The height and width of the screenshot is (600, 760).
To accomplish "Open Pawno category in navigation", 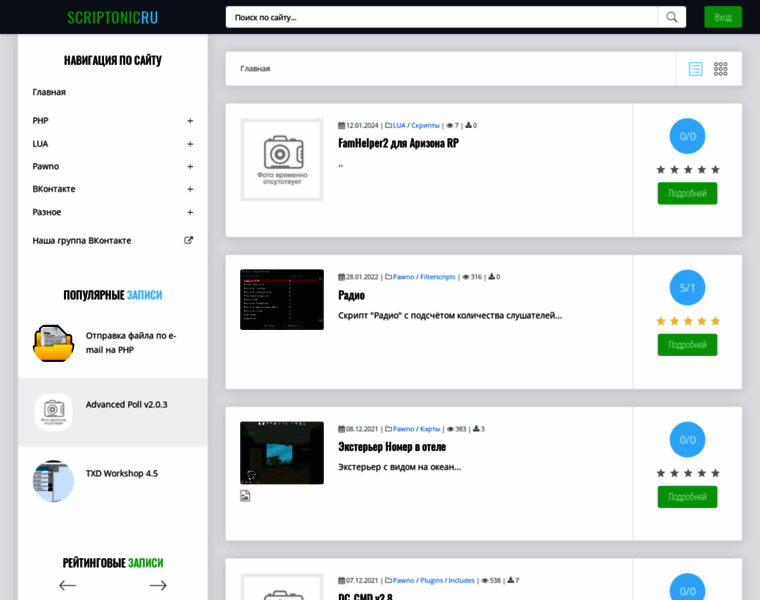I will (x=46, y=166).
